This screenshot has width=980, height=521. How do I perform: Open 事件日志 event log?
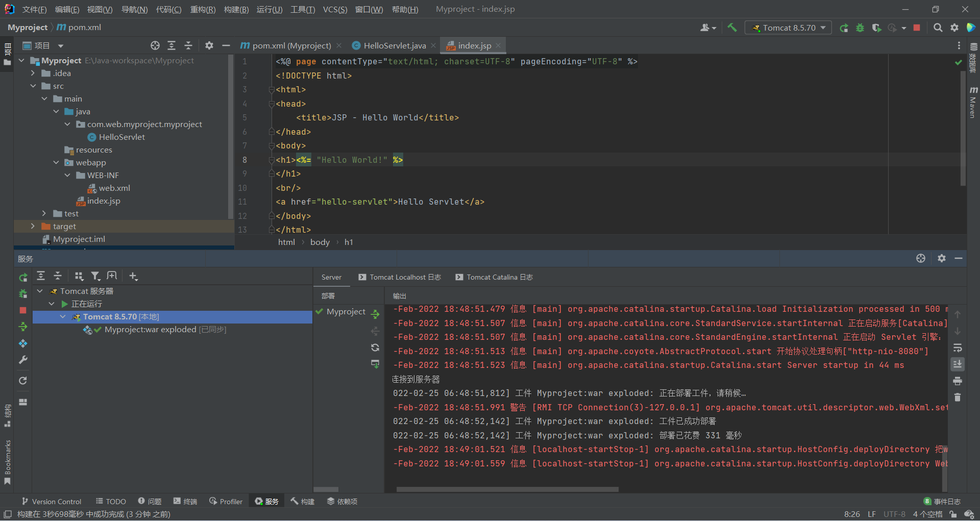coord(942,501)
